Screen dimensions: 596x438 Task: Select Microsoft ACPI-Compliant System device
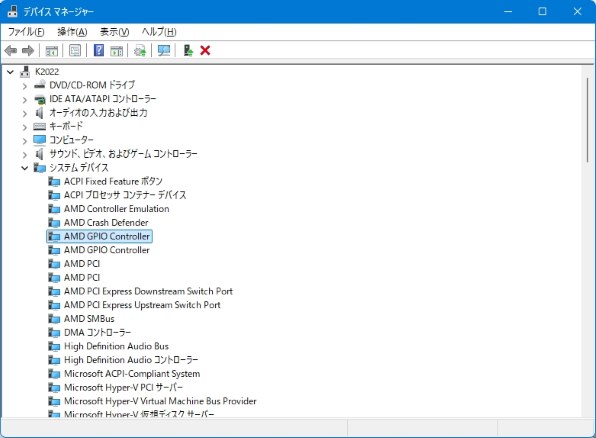[132, 374]
